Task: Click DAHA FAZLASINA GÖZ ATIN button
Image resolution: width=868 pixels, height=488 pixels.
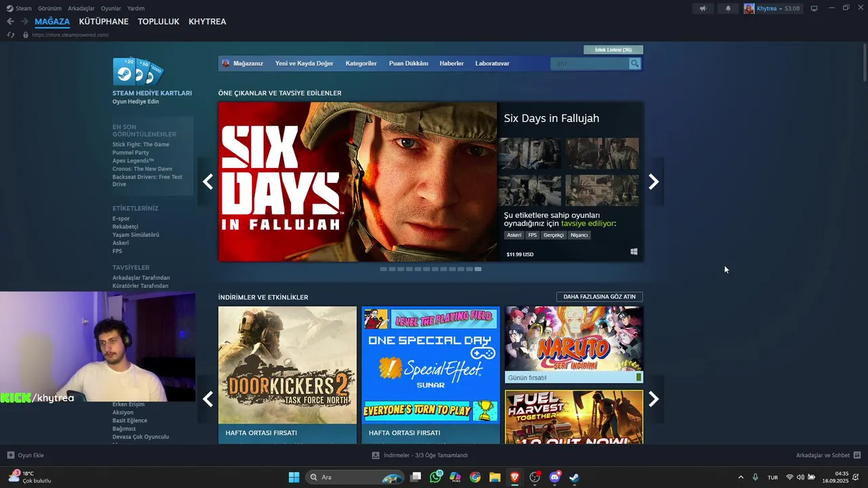Action: (x=599, y=297)
